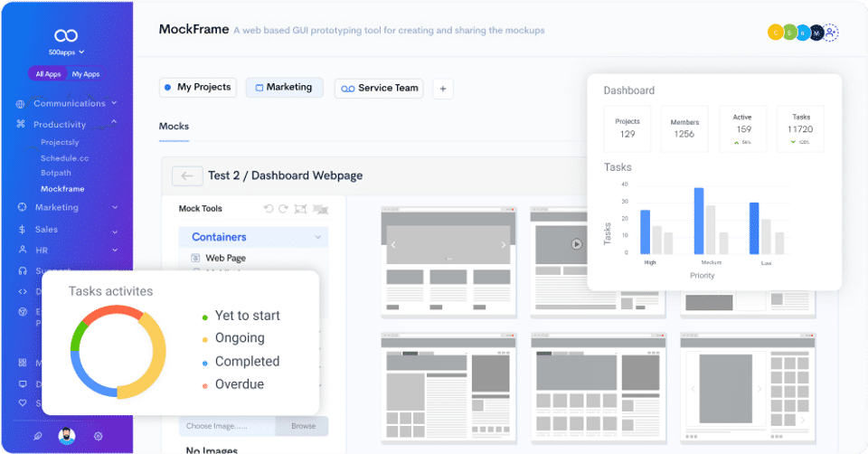Image resolution: width=868 pixels, height=454 pixels.
Task: Open the 500apps dropdown
Action: pyautogui.click(x=66, y=52)
